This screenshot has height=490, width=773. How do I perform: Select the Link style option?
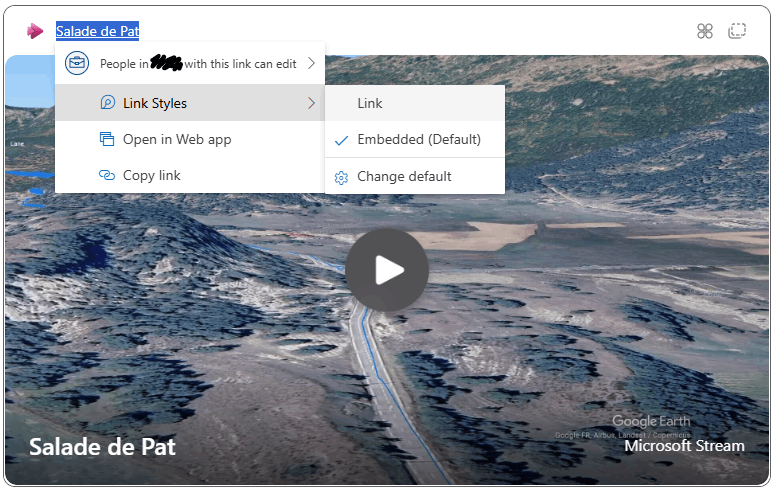point(415,103)
